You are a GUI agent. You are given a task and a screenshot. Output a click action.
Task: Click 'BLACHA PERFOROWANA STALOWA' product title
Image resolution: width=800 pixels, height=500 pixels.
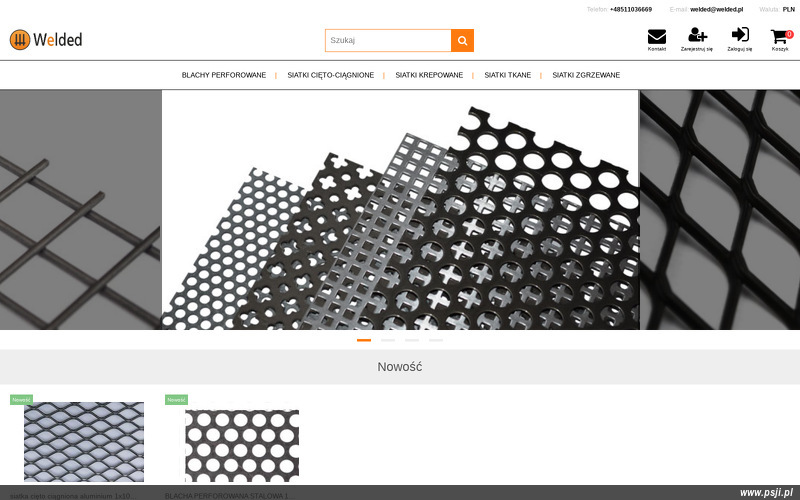tap(230, 496)
